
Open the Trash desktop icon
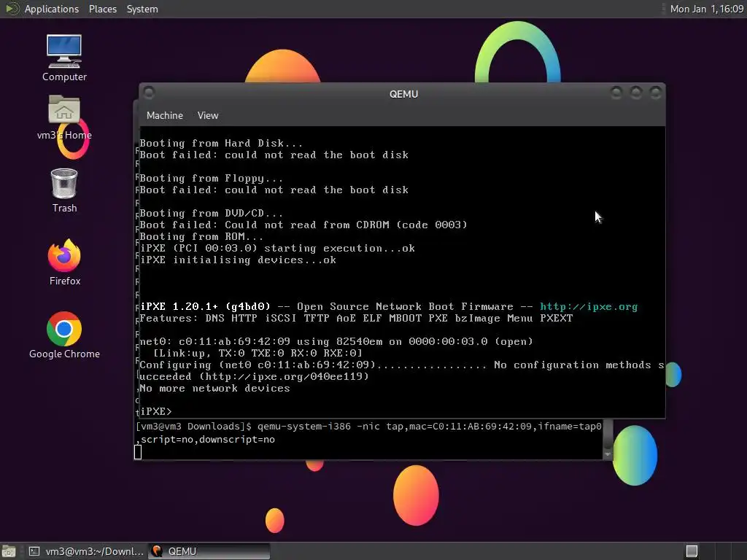point(64,190)
